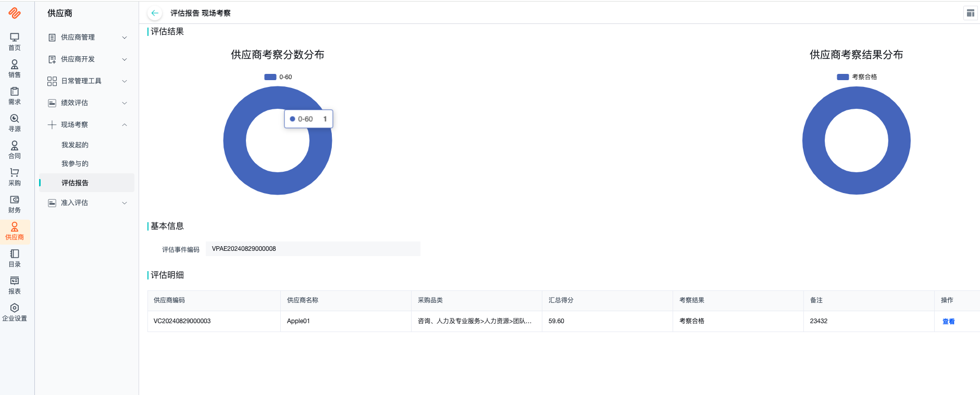Click the 准入评估 icon
Image resolution: width=980 pixels, height=395 pixels.
[x=52, y=203]
